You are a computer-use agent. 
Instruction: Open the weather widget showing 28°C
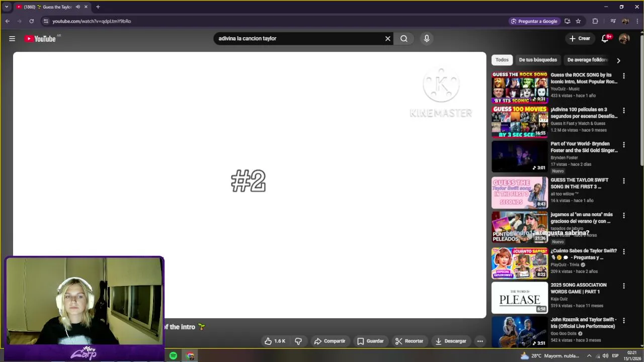pos(549,356)
